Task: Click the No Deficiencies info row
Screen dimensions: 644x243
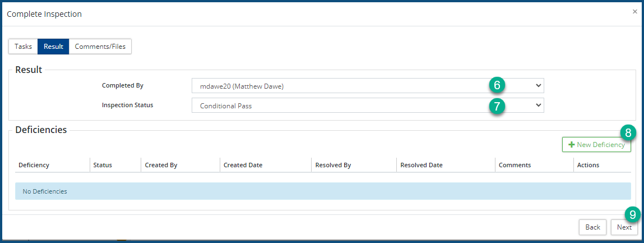Action: coord(323,191)
